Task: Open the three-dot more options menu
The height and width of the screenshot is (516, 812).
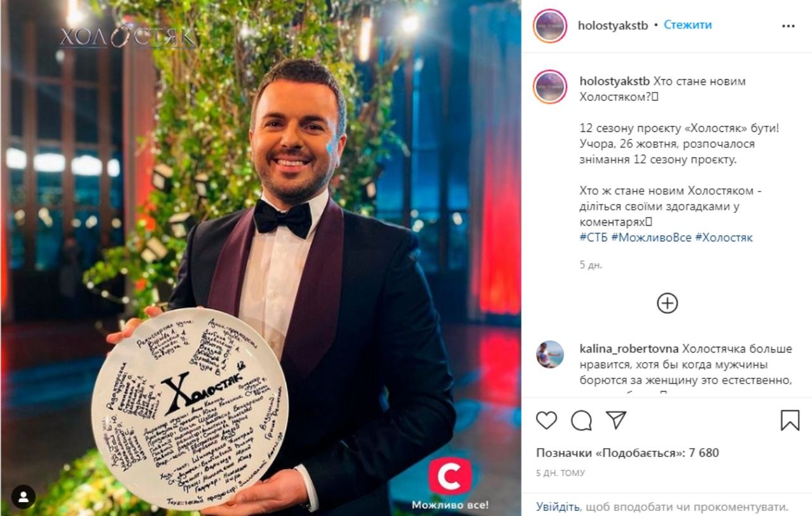Action: tap(789, 26)
